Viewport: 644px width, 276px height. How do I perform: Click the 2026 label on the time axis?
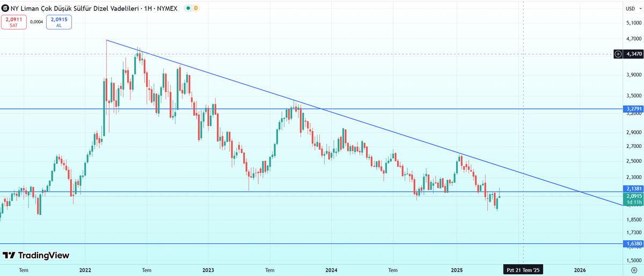click(580, 270)
